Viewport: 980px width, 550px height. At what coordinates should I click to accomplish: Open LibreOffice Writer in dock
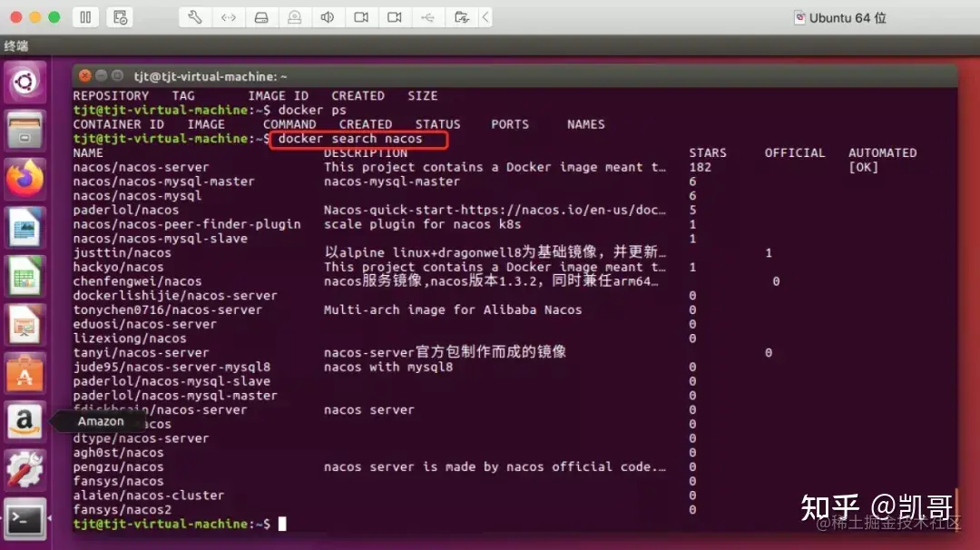(x=24, y=228)
